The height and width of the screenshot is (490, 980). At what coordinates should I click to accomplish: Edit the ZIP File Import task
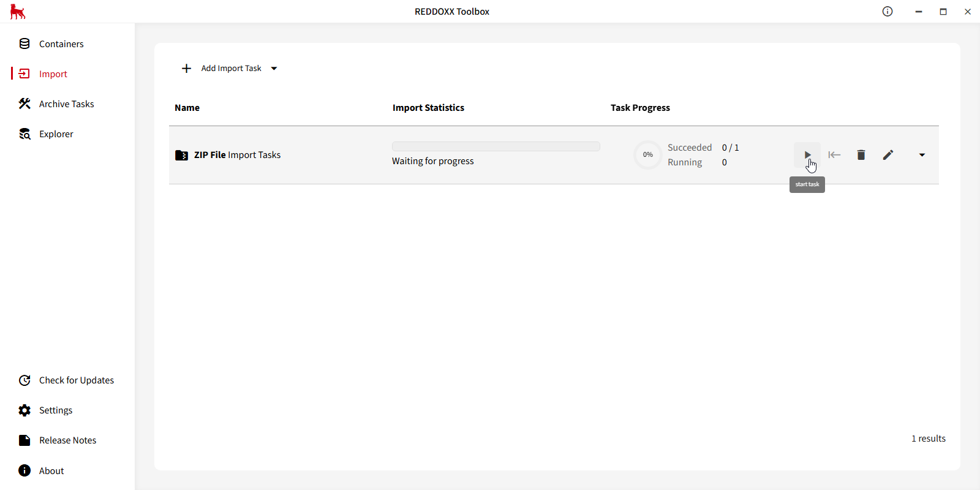tap(888, 155)
